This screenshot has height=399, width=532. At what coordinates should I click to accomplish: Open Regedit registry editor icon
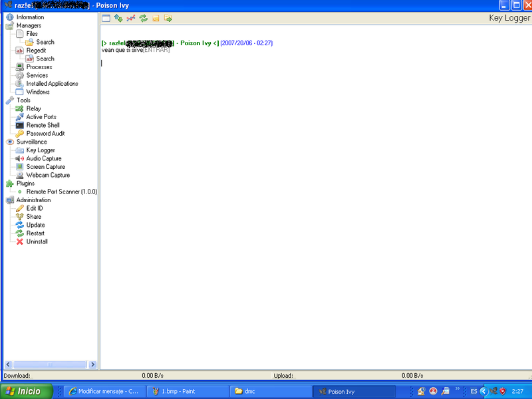point(20,51)
